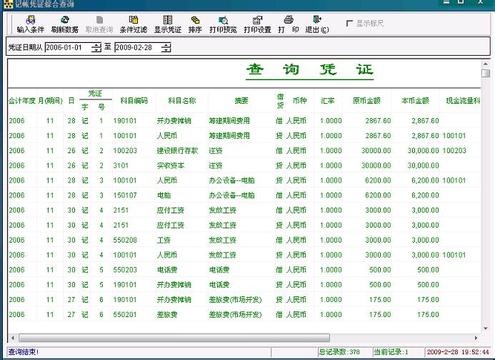
Task: Click the 打印 printer icon
Action: [x=288, y=24]
